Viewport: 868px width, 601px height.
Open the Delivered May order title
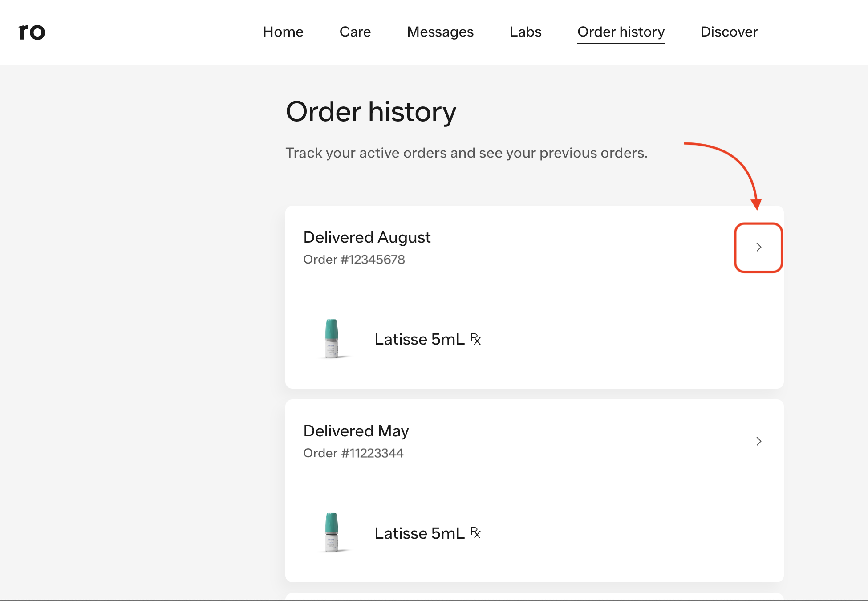tap(356, 431)
